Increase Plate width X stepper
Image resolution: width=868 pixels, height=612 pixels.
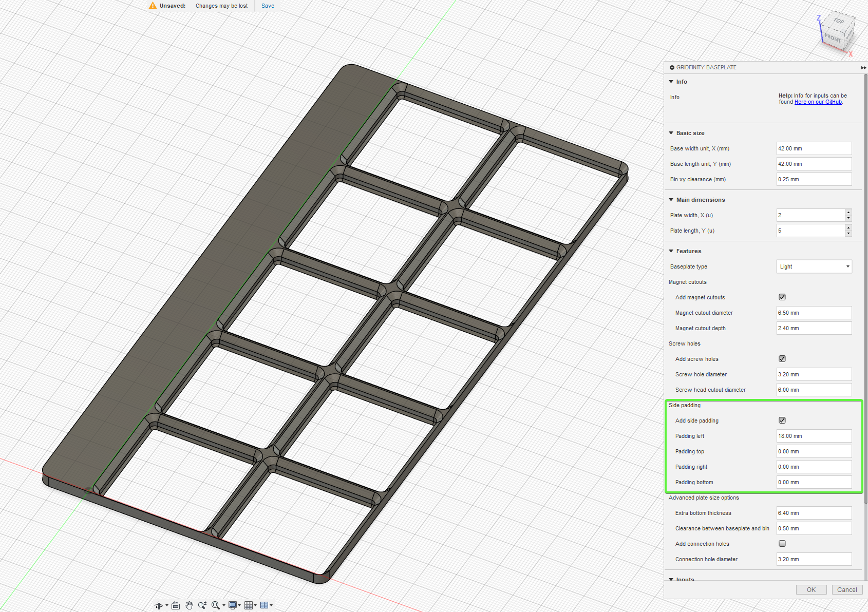(848, 212)
